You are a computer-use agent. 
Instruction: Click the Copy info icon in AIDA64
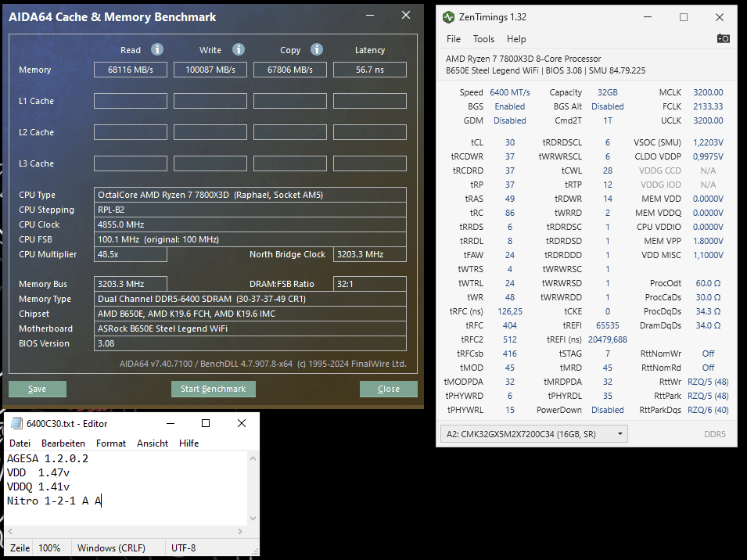[x=317, y=49]
